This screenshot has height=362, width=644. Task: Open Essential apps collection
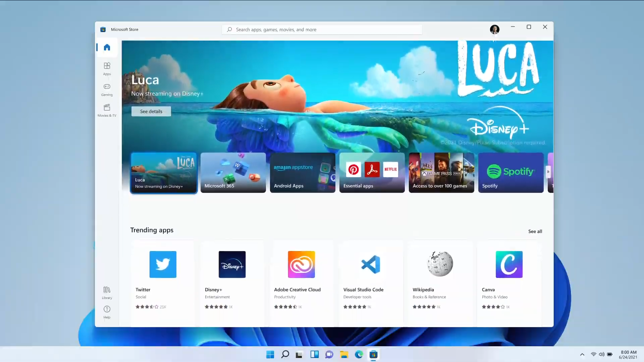tap(372, 172)
